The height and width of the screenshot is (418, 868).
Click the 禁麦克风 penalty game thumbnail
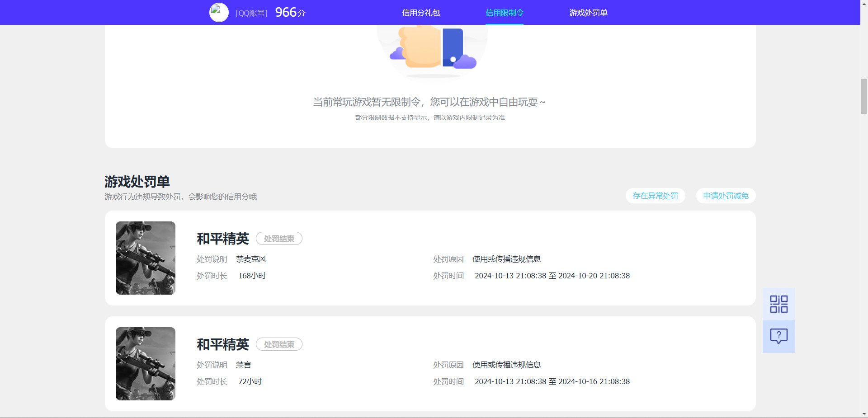tap(146, 258)
